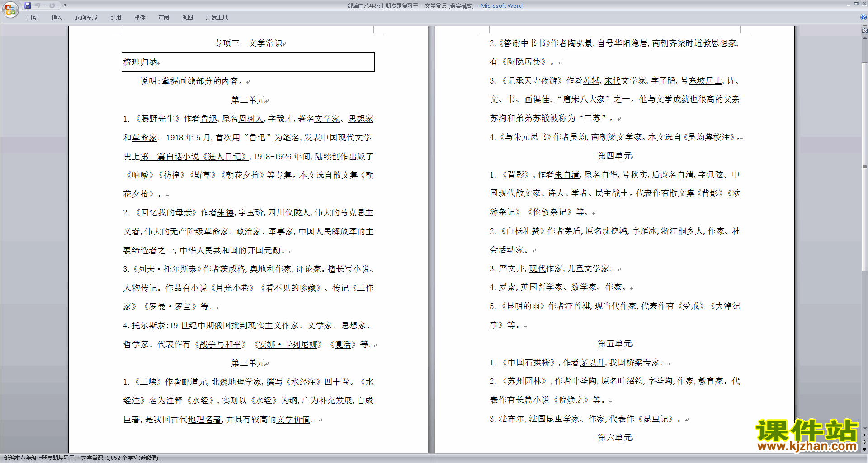Open the Select Browse Object round button
Viewport: 868px width, 463px height.
(x=865, y=442)
